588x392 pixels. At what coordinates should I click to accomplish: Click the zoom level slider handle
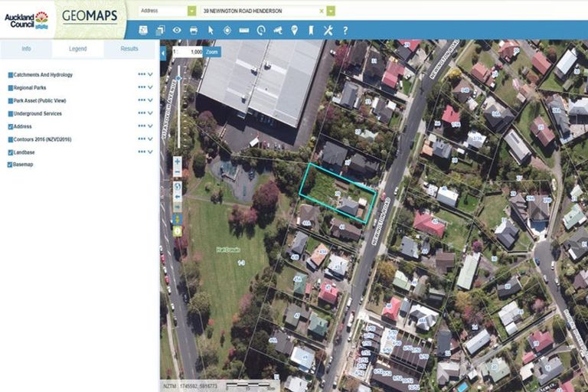tap(179, 78)
